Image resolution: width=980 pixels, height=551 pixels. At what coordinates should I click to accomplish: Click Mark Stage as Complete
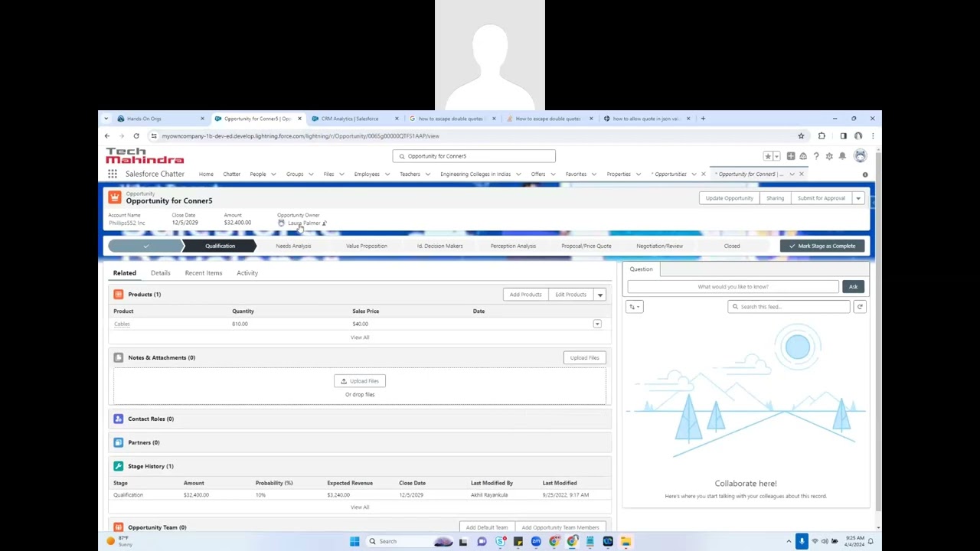coord(822,246)
